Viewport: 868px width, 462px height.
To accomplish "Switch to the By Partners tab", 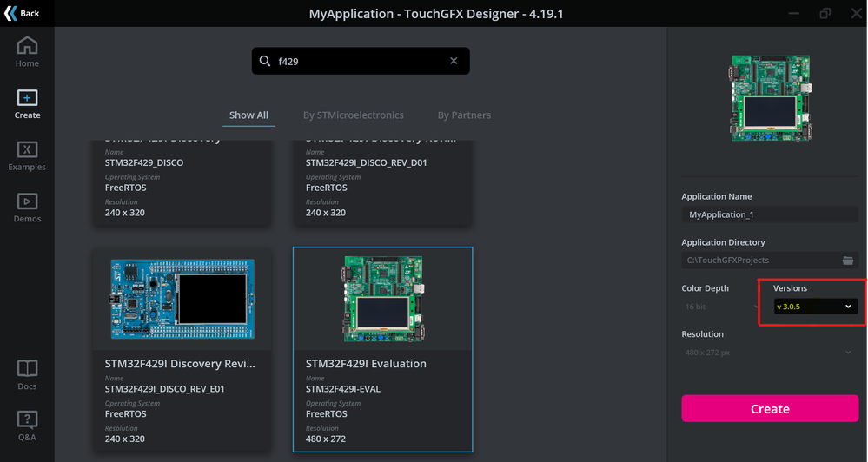I will [x=464, y=115].
